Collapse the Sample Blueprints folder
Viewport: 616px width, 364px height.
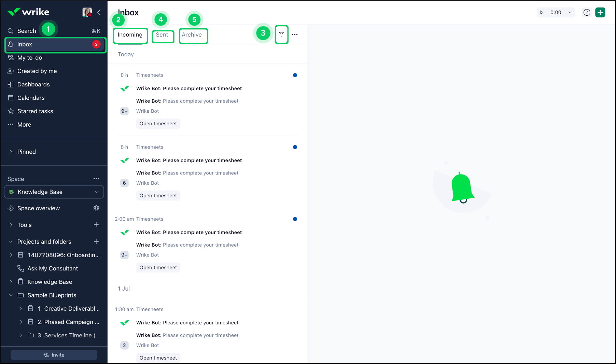(11, 295)
